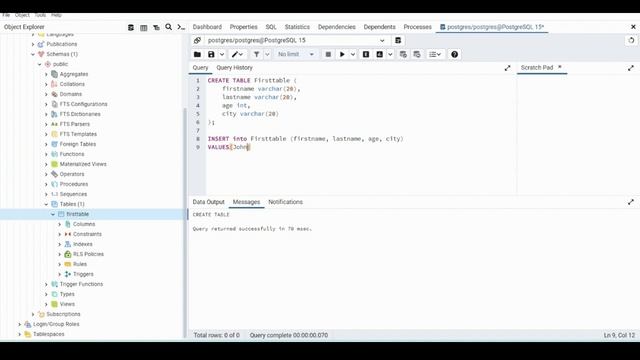Expand the query editor to full size
The image size is (640, 360).
[507, 68]
